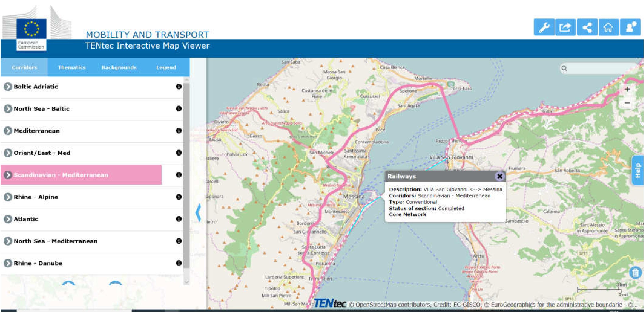Click the share network icon
Image resolution: width=644 pixels, height=313 pixels.
[587, 27]
